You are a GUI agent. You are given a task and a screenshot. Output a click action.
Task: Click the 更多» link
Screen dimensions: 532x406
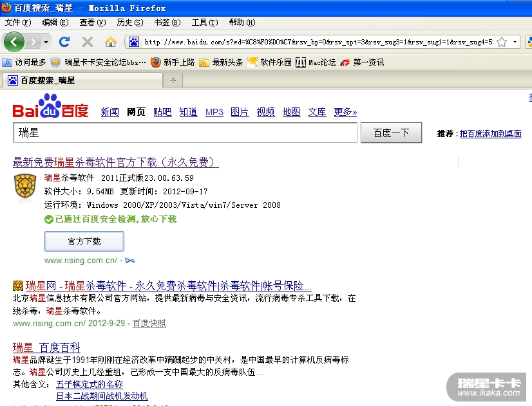point(345,112)
